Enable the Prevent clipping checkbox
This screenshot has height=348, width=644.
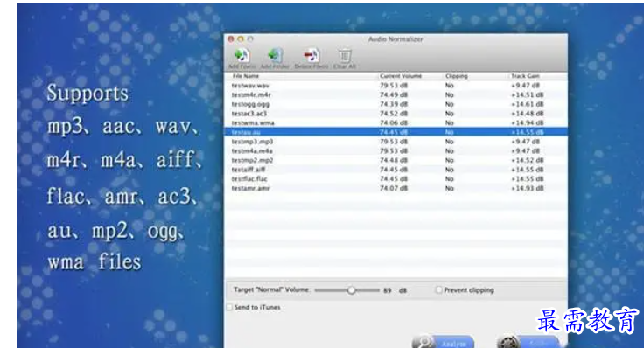(x=438, y=289)
